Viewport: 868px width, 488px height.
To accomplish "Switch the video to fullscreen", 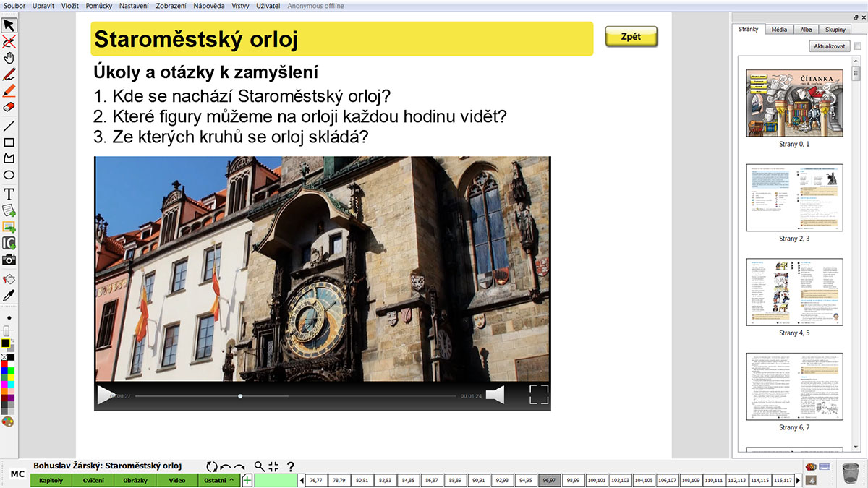I will tap(539, 395).
